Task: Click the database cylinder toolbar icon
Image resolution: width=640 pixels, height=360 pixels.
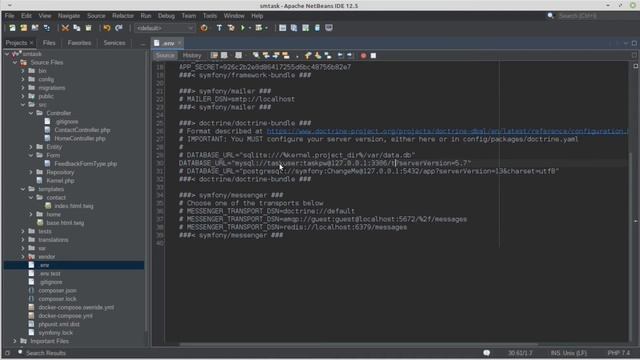Action: pyautogui.click(x=317, y=28)
